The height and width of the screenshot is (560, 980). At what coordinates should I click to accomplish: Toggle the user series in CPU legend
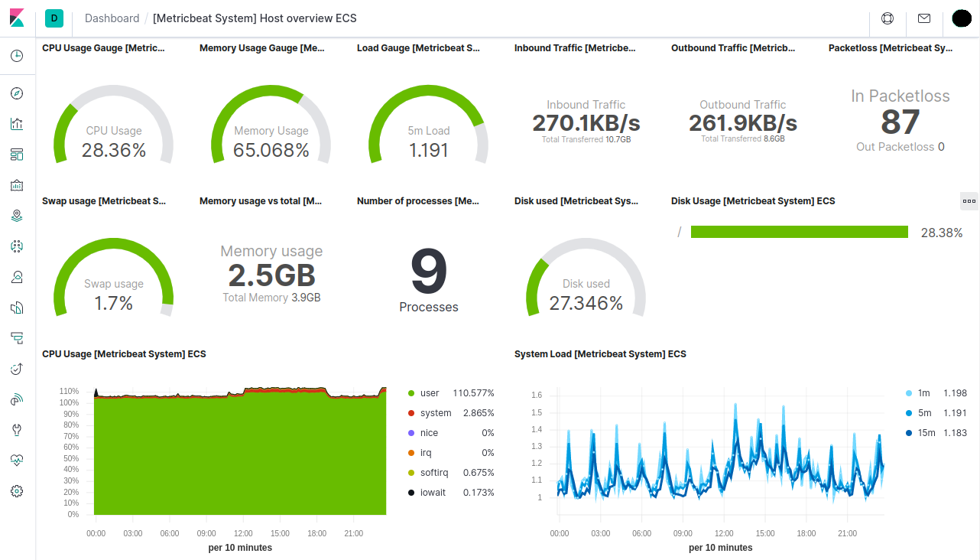pos(430,393)
